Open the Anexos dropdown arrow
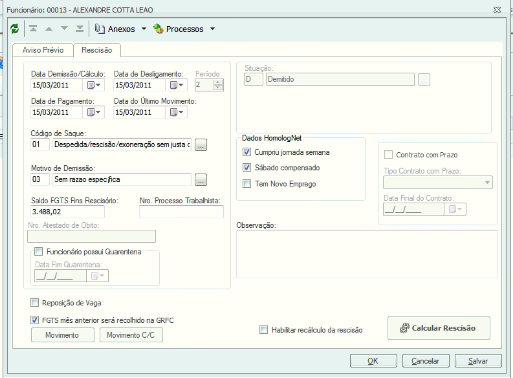This screenshot has width=513, height=378. (x=144, y=29)
